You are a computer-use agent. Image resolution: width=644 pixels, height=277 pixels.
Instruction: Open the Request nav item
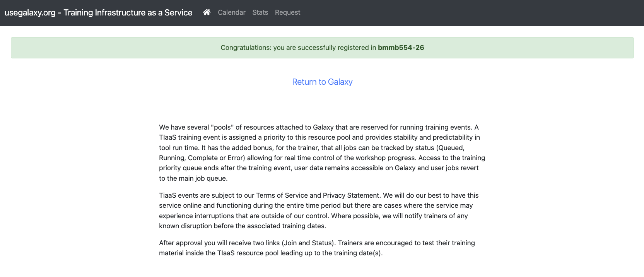[x=287, y=12]
